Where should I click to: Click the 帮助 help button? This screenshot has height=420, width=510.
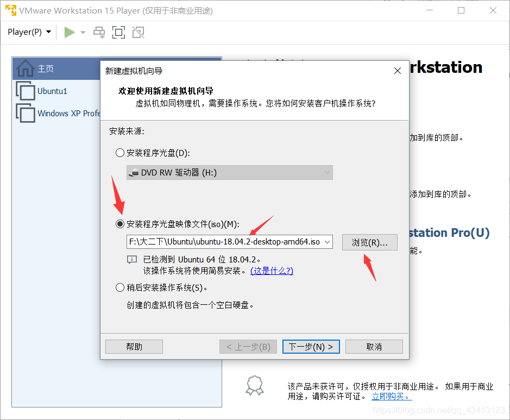pyautogui.click(x=134, y=347)
